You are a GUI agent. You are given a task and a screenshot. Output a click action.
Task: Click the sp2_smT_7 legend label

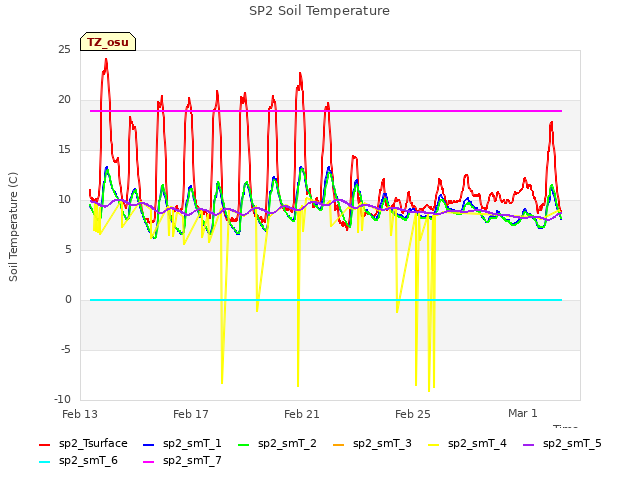(192, 460)
